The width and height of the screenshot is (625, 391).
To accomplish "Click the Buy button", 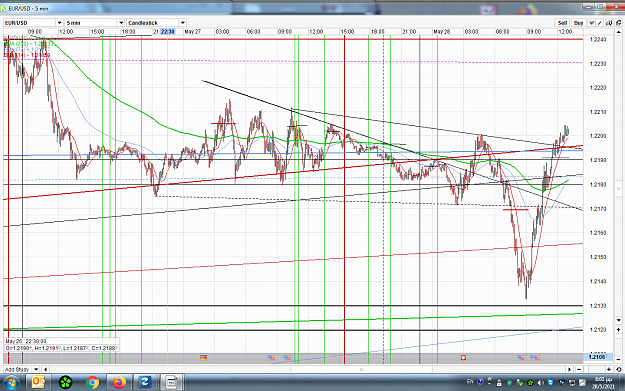I will pos(578,23).
